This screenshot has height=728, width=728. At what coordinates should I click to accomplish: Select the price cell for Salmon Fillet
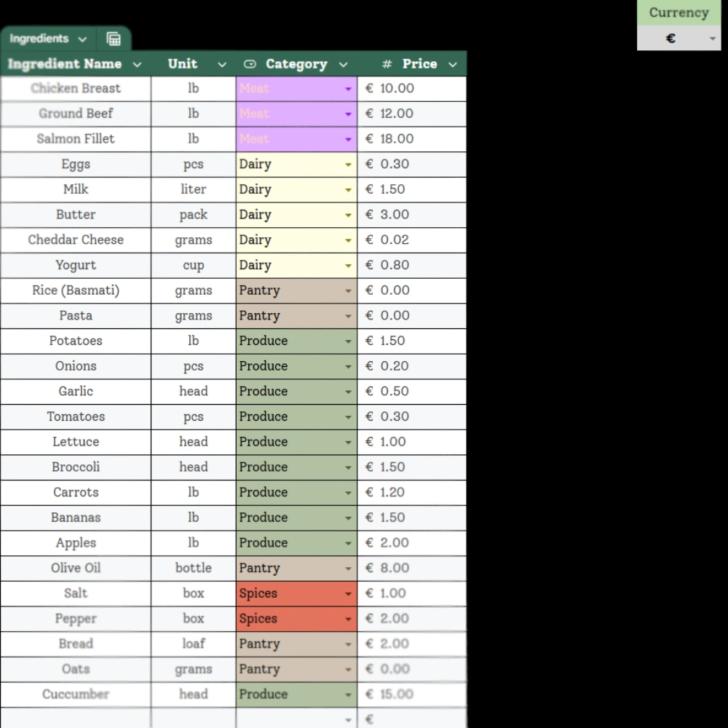pos(412,139)
